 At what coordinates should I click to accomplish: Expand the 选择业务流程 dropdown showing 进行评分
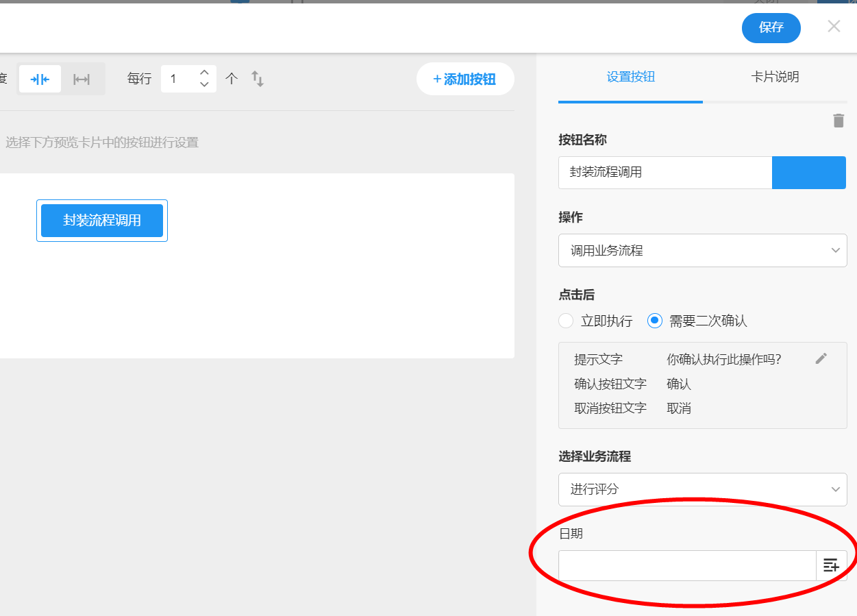(702, 489)
